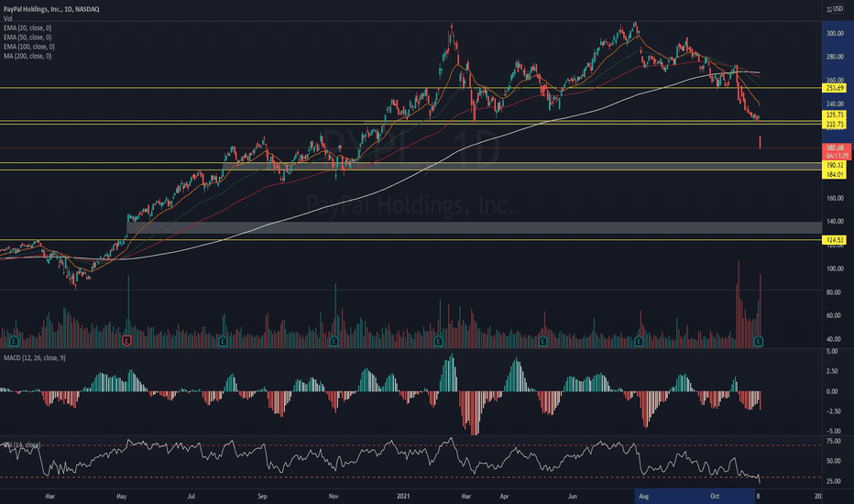The image size is (854, 504).
Task: Click the Oct label on time axis
Action: 715,496
